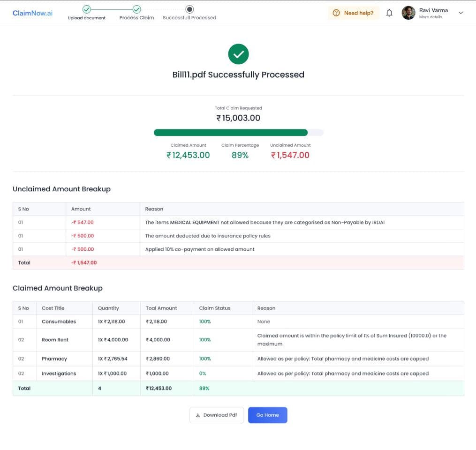The image size is (476, 450).
Task: Click the Process Claim check icon
Action: pyautogui.click(x=136, y=8)
